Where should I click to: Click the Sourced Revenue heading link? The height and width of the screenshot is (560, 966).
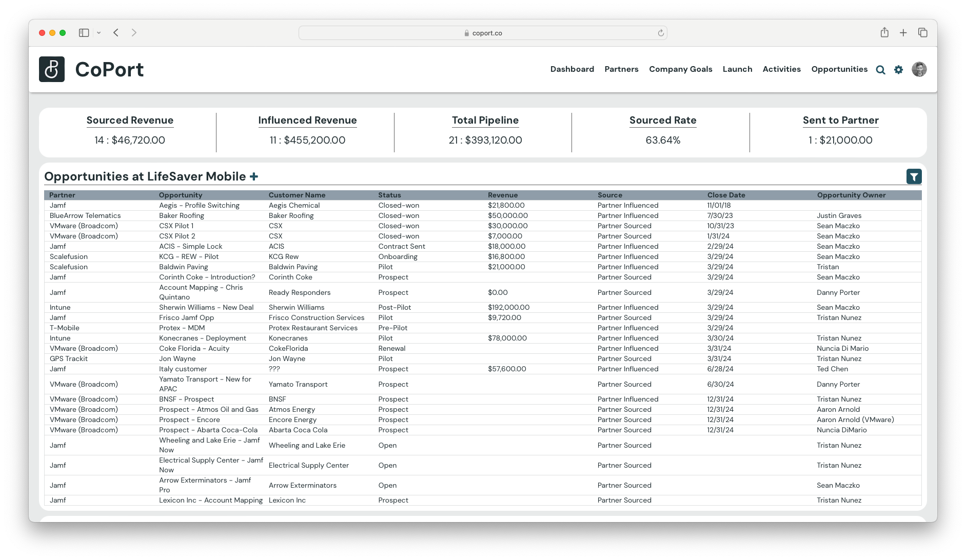[x=130, y=121]
